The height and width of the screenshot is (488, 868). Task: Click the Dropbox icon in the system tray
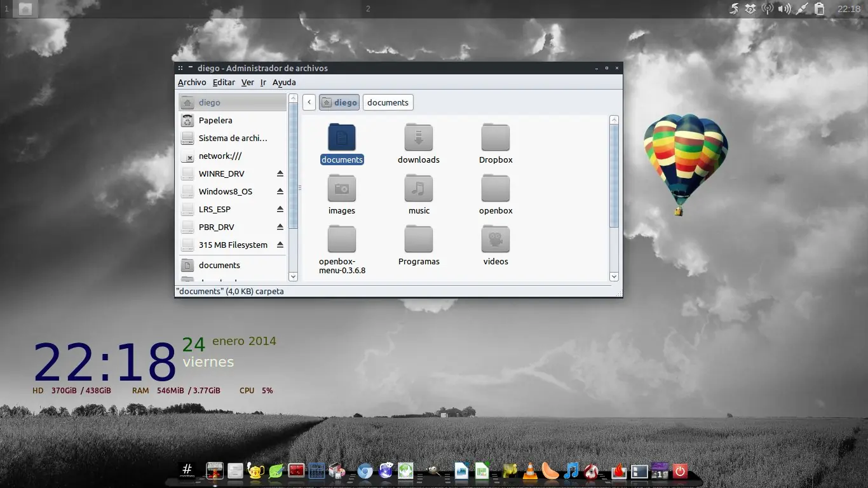coord(750,9)
